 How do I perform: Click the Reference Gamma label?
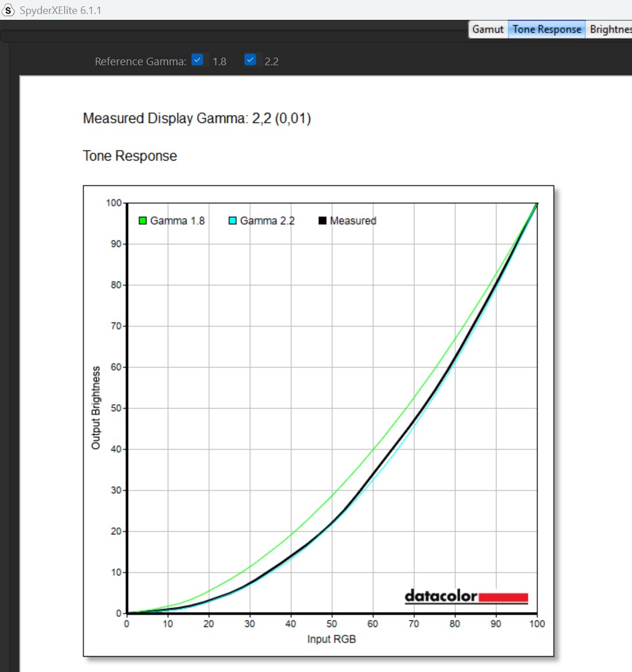click(x=140, y=61)
